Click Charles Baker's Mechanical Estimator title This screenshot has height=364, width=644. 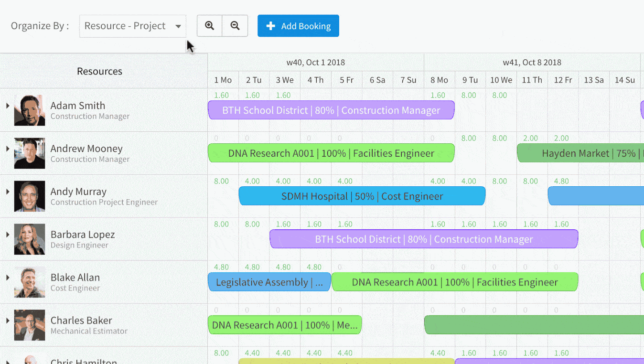pos(89,331)
